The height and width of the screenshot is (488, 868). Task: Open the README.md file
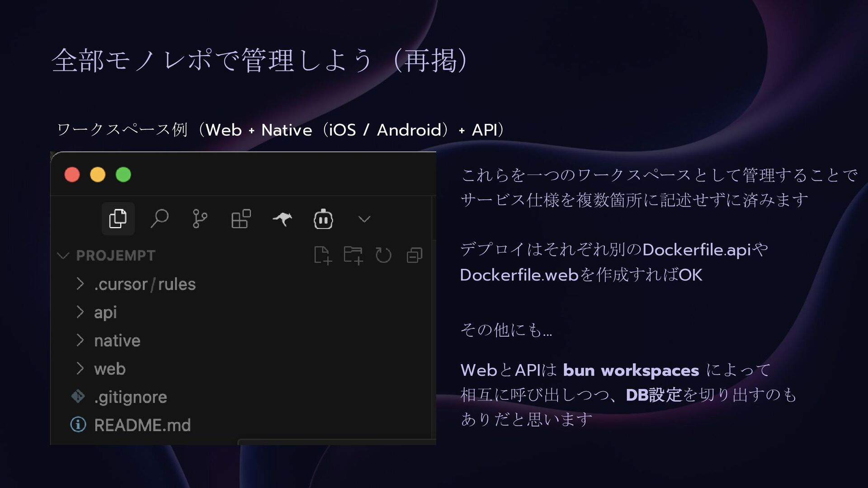click(142, 425)
